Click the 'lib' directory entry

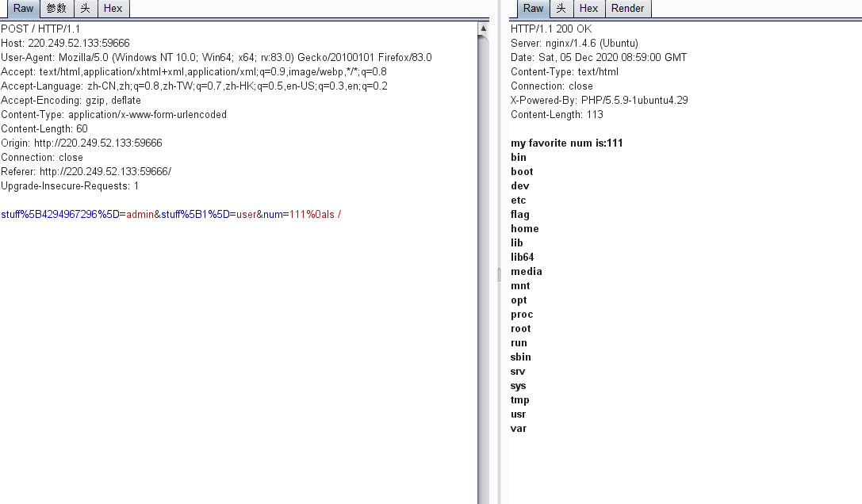point(517,243)
